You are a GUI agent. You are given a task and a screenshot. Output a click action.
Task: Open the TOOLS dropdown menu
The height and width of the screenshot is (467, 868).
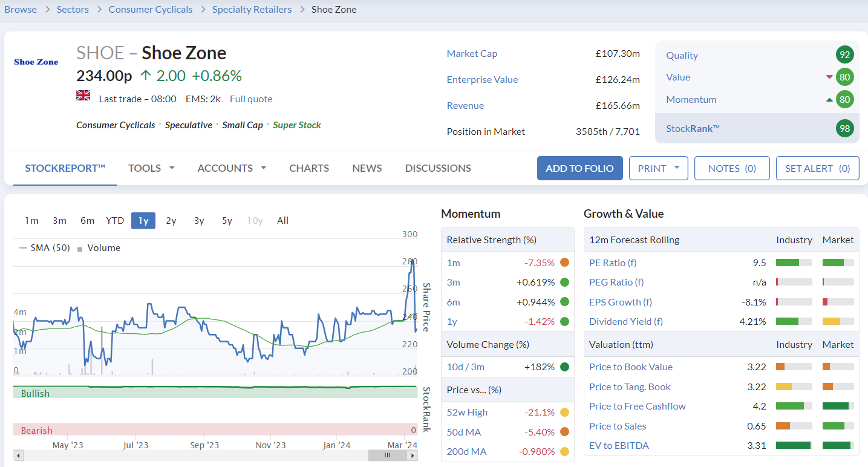pos(151,168)
